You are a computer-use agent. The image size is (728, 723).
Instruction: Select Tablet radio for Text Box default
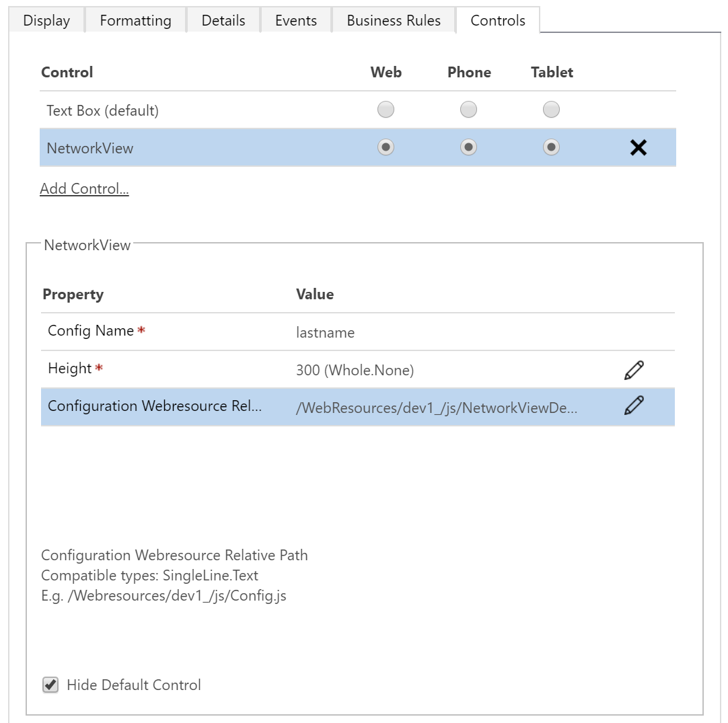[x=551, y=110]
